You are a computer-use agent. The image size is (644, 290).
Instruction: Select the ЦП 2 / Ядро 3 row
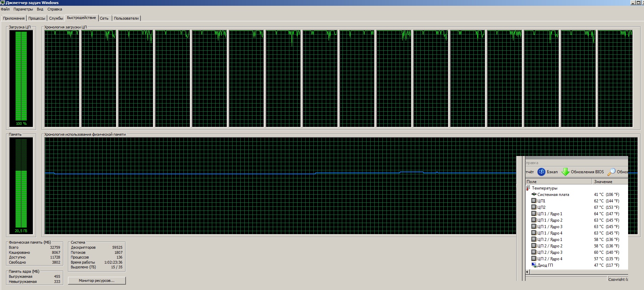550,252
